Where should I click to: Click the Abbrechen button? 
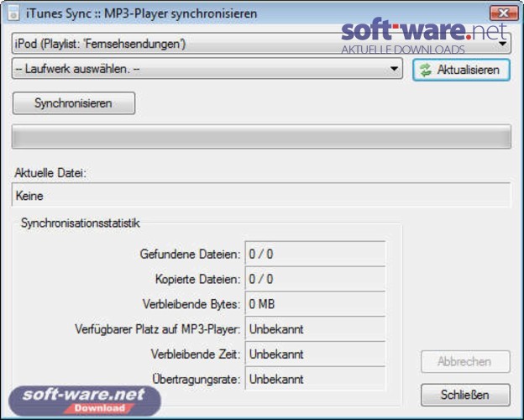[465, 361]
